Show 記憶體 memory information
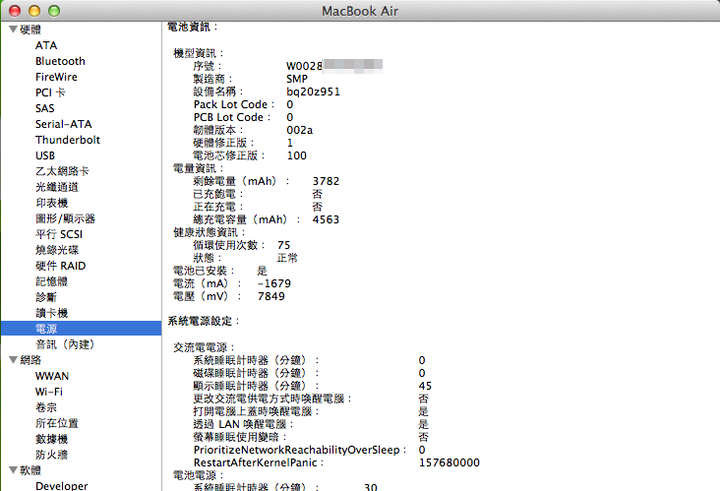Viewport: 720px width, 491px height. pos(52,281)
